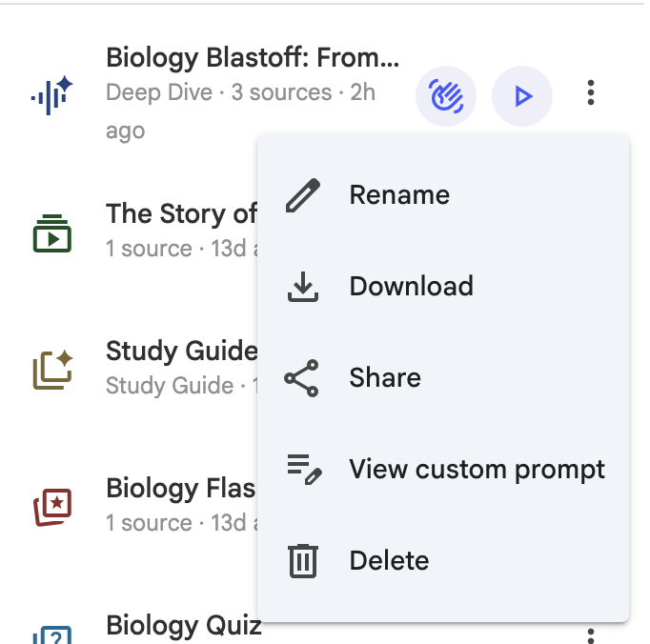Click the Share nodes icon
This screenshot has width=650, height=644.
click(302, 378)
